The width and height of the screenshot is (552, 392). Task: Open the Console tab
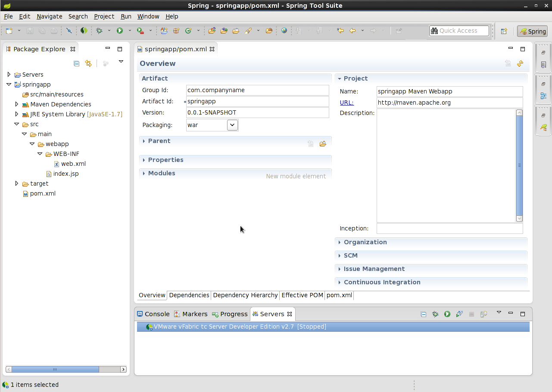[153, 314]
